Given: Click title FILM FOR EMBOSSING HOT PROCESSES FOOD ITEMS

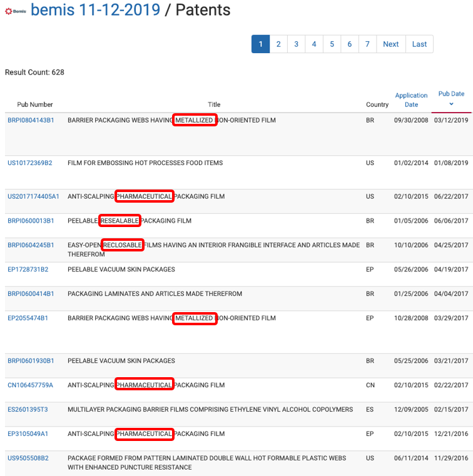Looking at the screenshot, I should click(145, 163).
